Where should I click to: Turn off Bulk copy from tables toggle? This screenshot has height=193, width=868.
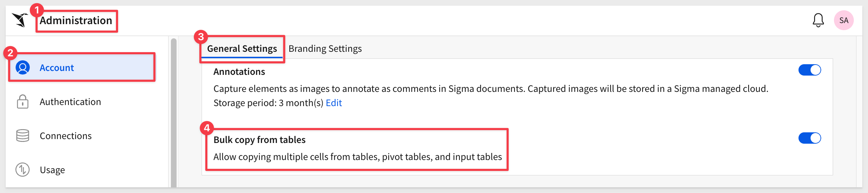809,138
